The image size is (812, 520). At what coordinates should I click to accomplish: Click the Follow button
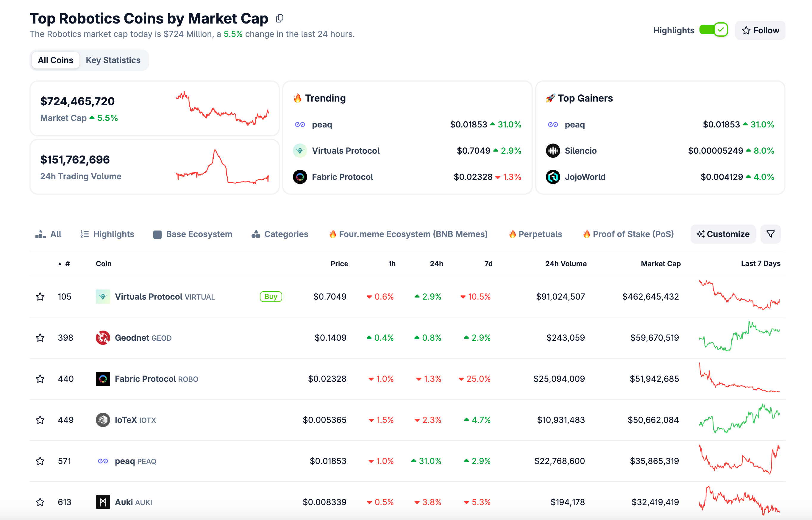point(760,30)
